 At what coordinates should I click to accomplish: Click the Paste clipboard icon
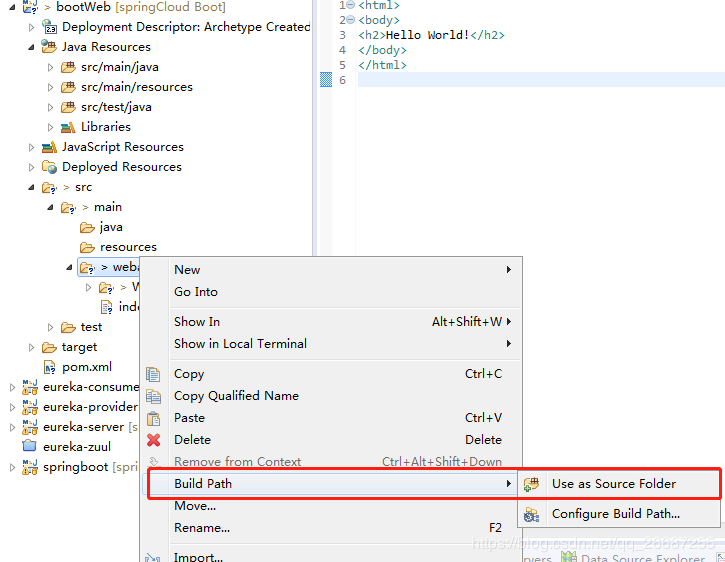pyautogui.click(x=153, y=418)
